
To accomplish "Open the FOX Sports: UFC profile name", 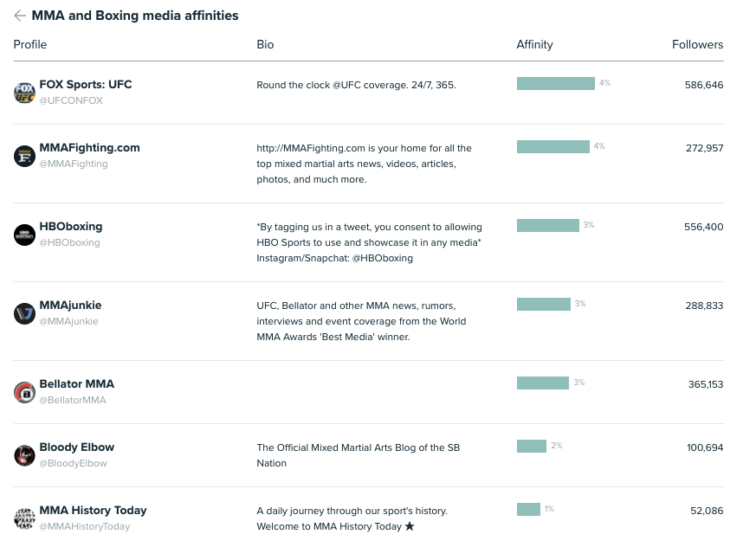I will click(86, 85).
